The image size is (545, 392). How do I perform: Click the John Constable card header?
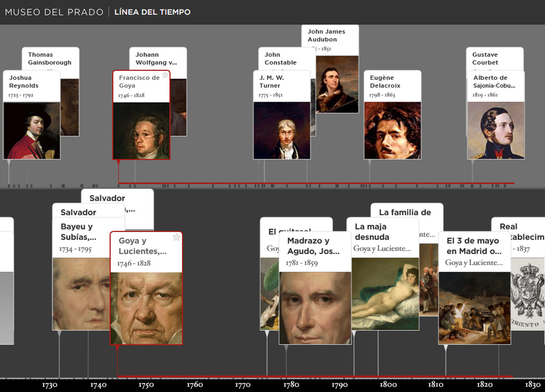click(x=280, y=59)
